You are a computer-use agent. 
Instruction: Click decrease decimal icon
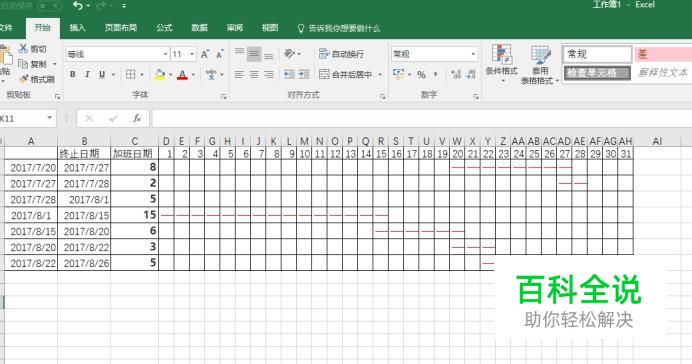click(x=471, y=74)
